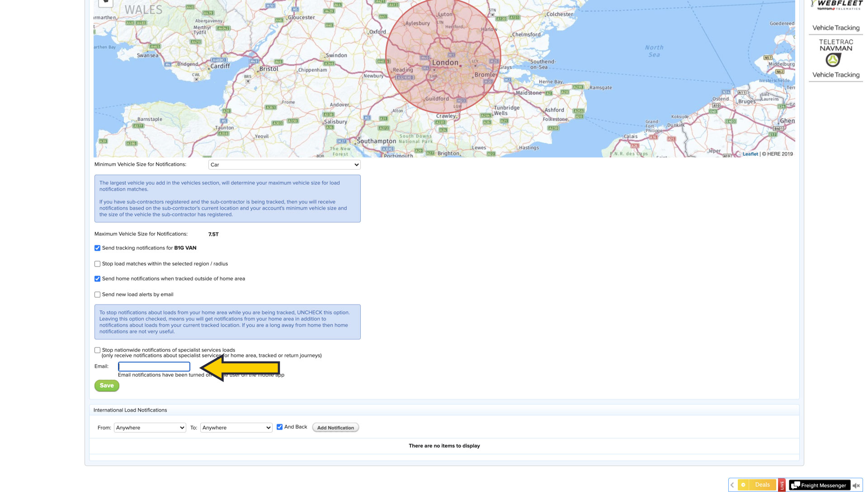This screenshot has width=868, height=492.
Task: Click Add Notification button
Action: [x=335, y=428]
